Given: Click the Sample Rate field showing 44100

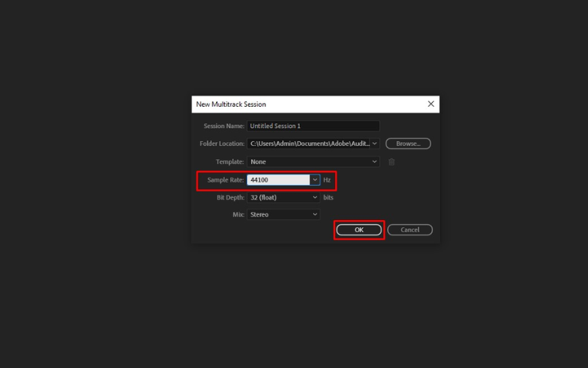Looking at the screenshot, I should pyautogui.click(x=278, y=180).
